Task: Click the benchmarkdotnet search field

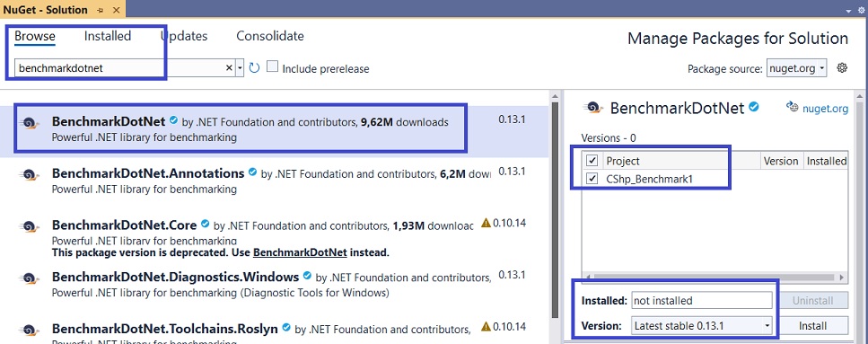Action: tap(119, 68)
